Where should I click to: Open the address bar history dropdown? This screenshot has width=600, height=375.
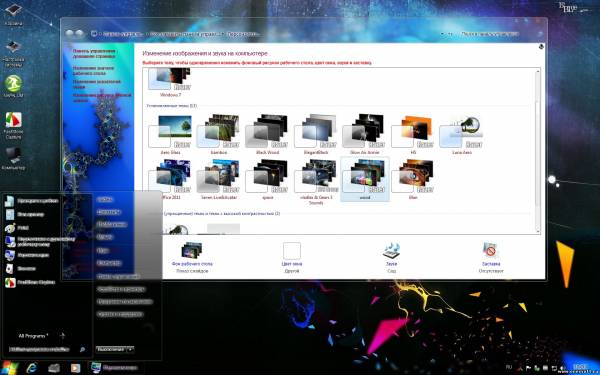click(443, 34)
